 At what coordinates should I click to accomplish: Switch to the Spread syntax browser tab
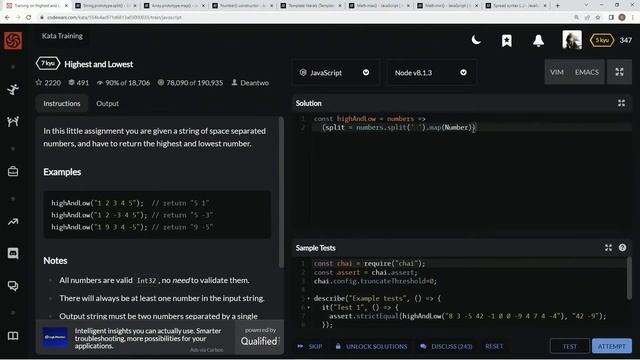point(517,6)
